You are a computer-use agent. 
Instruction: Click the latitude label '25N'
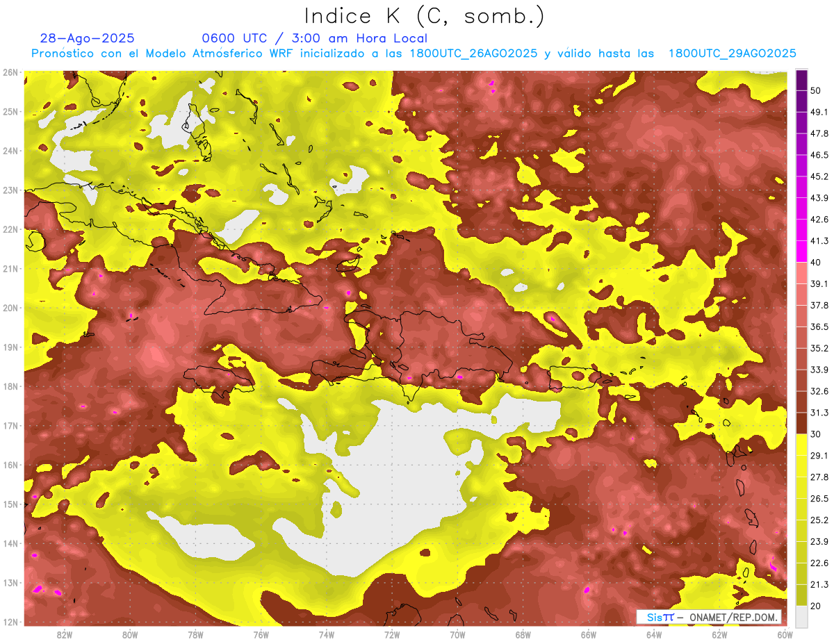[x=10, y=111]
